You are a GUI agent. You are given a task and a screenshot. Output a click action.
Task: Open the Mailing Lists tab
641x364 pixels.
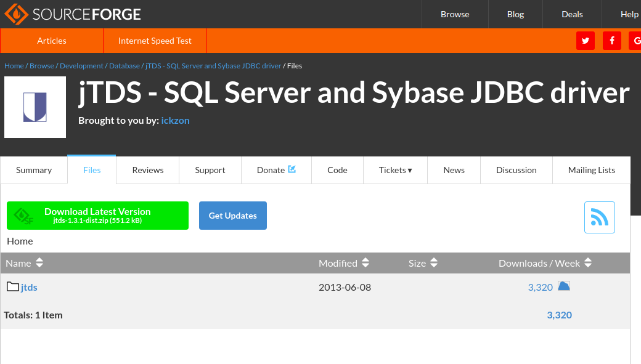(x=592, y=170)
